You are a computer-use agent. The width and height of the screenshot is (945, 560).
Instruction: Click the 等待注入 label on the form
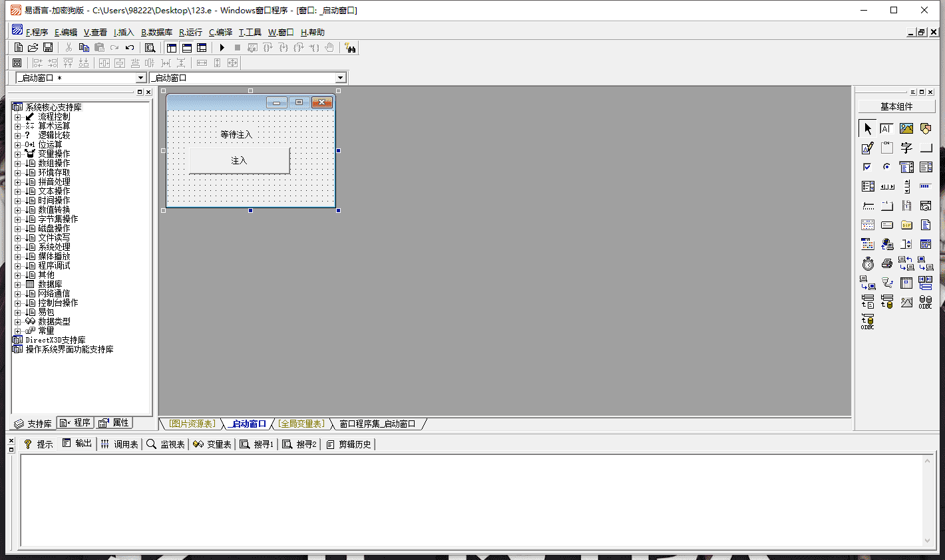tap(236, 134)
